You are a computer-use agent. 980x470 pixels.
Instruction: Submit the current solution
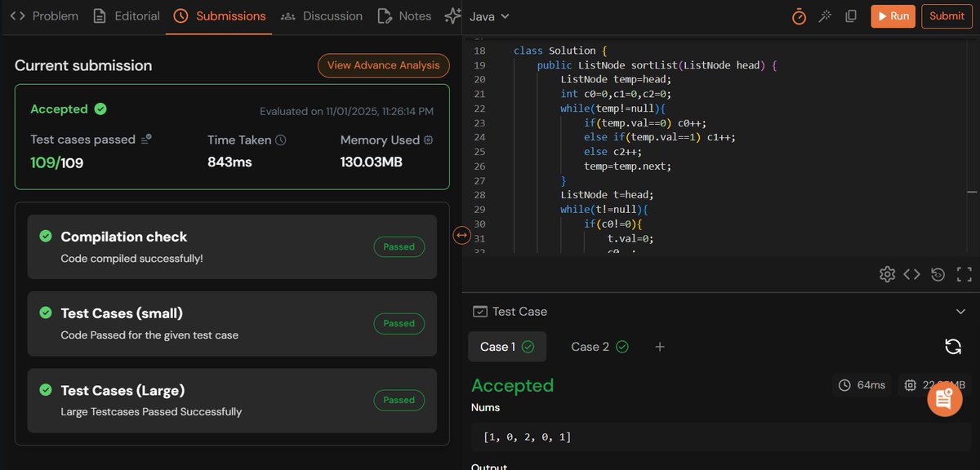coord(947,16)
